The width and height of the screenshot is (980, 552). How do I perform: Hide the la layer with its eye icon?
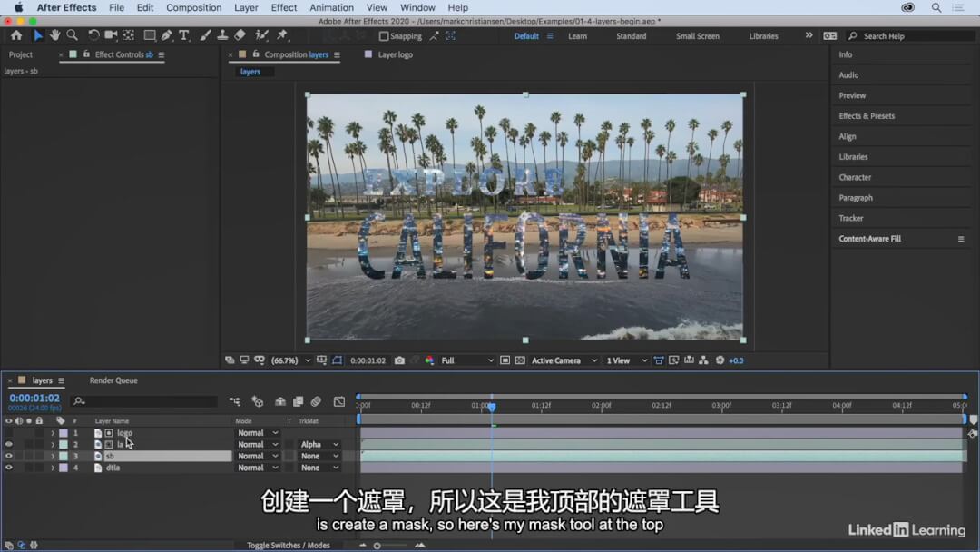[x=9, y=445]
